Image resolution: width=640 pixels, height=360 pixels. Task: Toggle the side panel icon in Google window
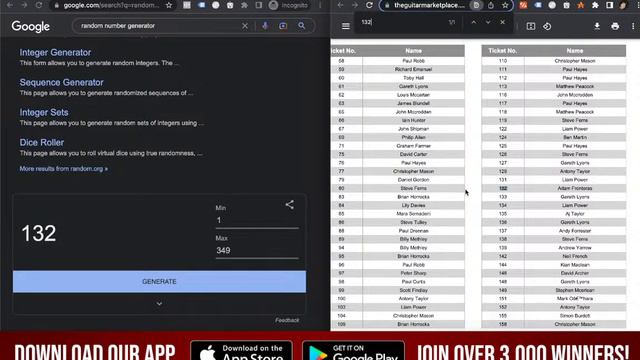259,5
